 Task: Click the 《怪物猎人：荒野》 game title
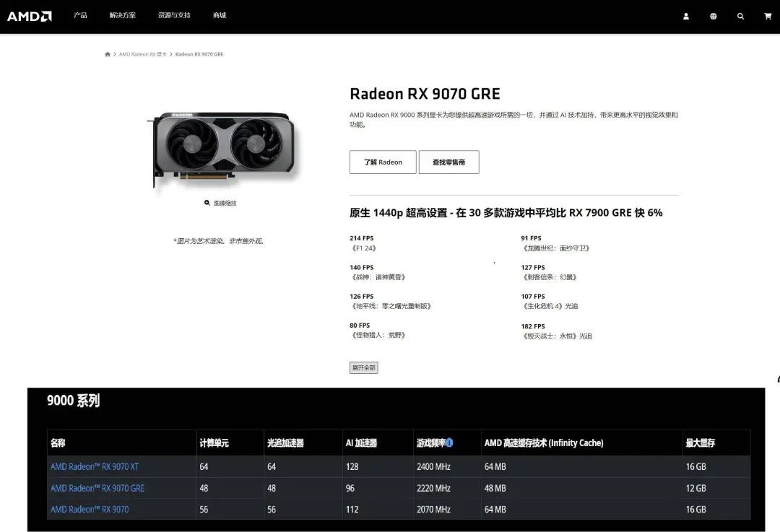[378, 336]
